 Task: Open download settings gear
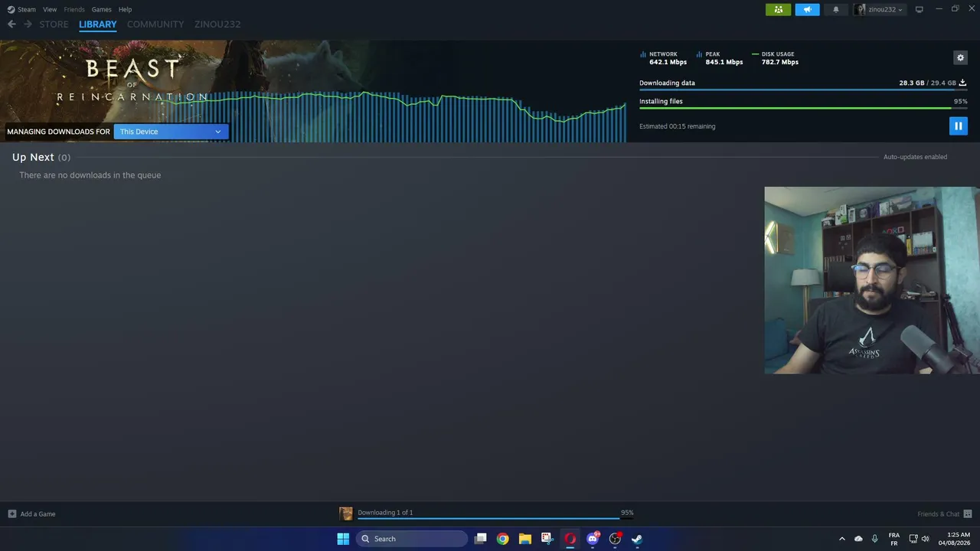point(960,57)
